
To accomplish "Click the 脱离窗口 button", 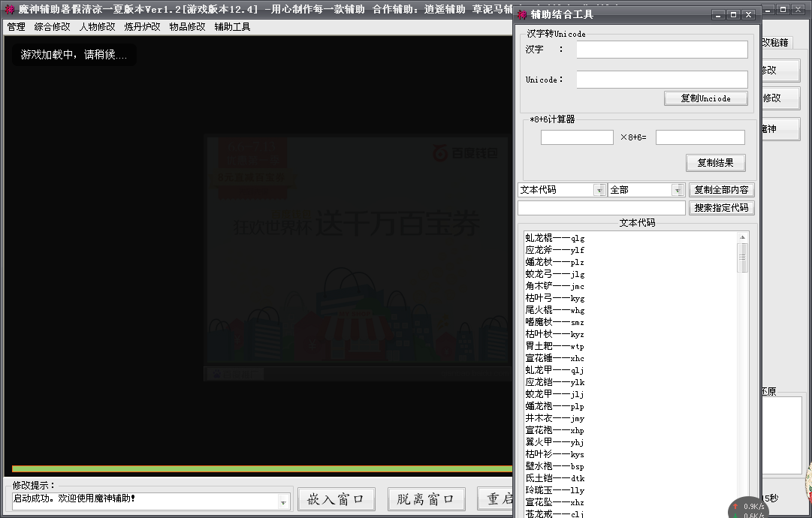I will (x=426, y=499).
